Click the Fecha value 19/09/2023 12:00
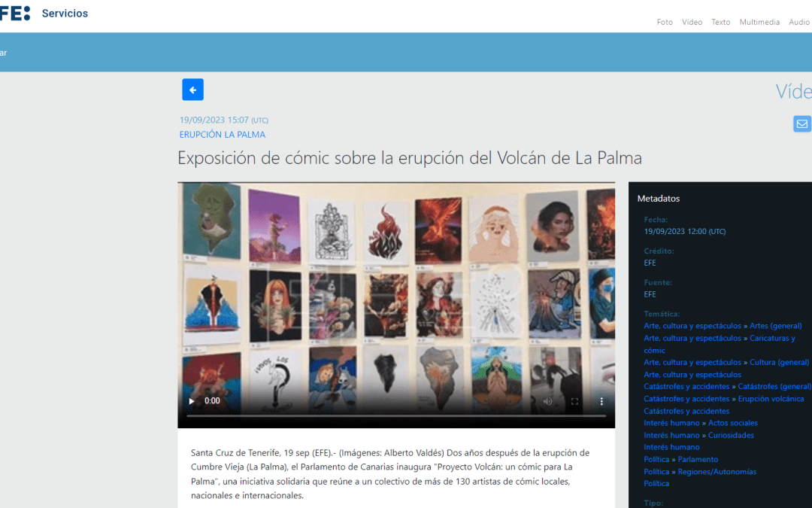The width and height of the screenshot is (812, 508). tap(685, 231)
